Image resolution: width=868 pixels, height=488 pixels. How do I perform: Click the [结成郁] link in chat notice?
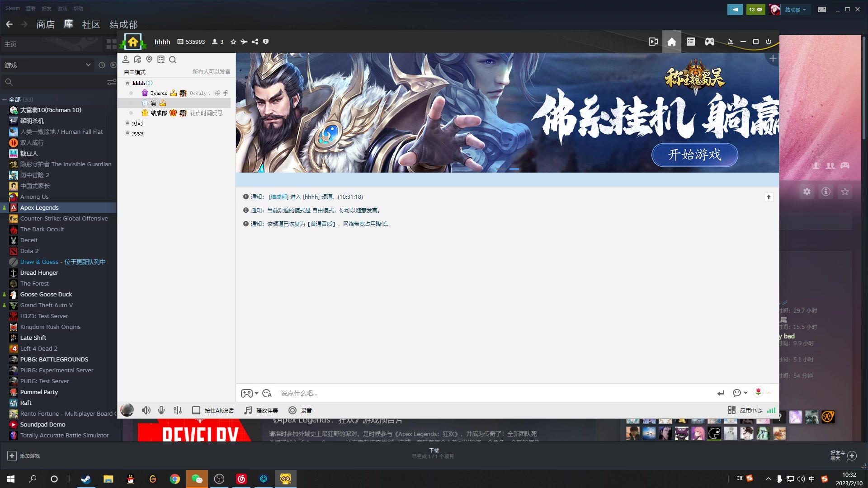tap(278, 197)
